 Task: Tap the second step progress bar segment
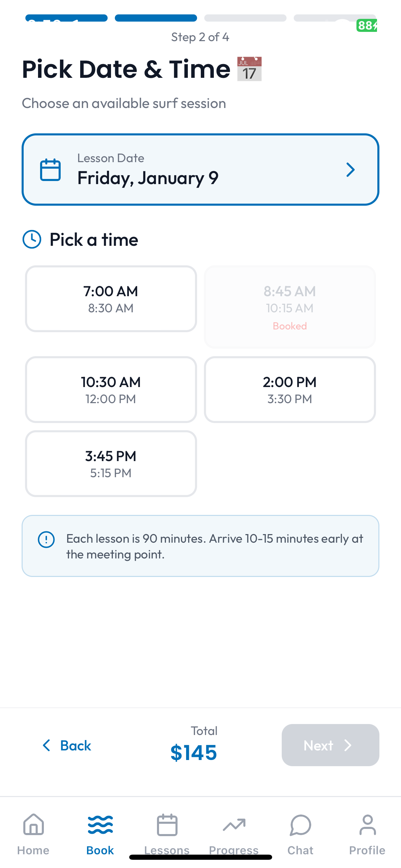click(155, 17)
